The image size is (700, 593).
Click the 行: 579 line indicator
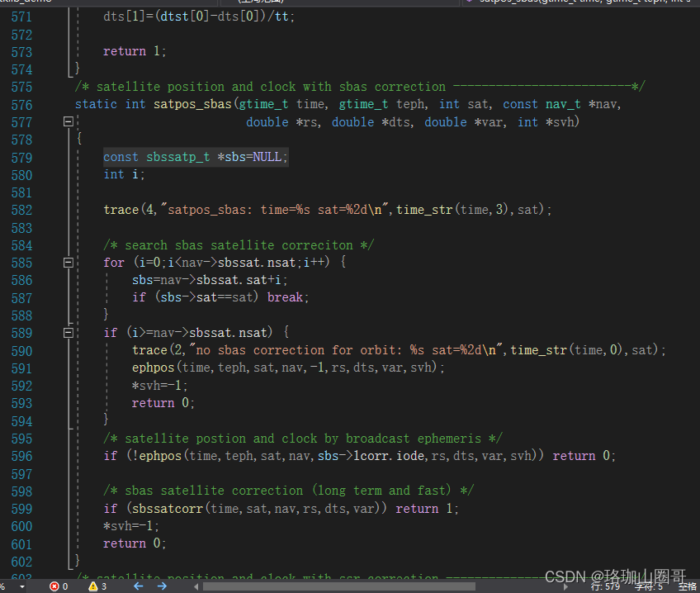tap(604, 586)
